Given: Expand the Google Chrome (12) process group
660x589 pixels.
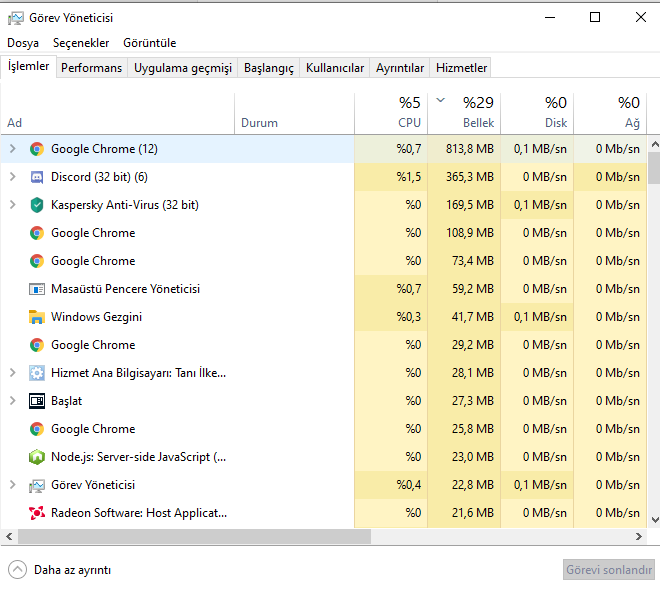Looking at the screenshot, I should coord(12,149).
